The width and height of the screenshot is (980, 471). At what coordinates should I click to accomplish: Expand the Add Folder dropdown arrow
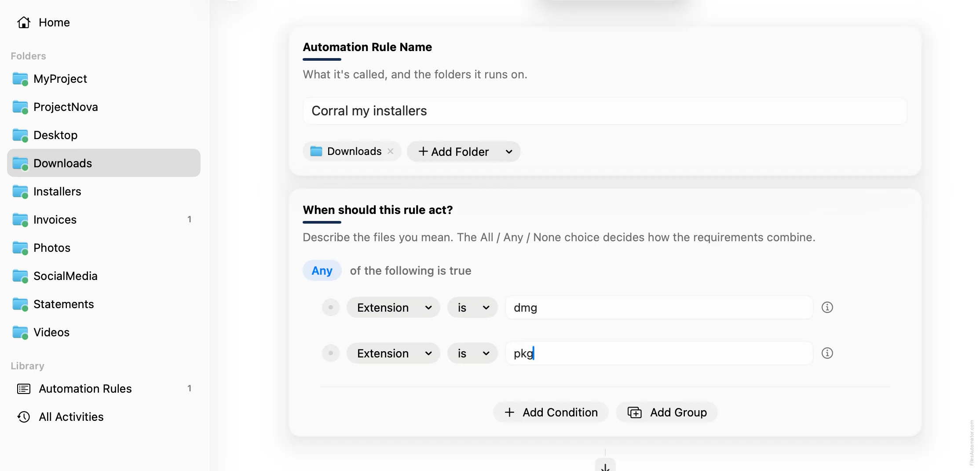tap(509, 152)
